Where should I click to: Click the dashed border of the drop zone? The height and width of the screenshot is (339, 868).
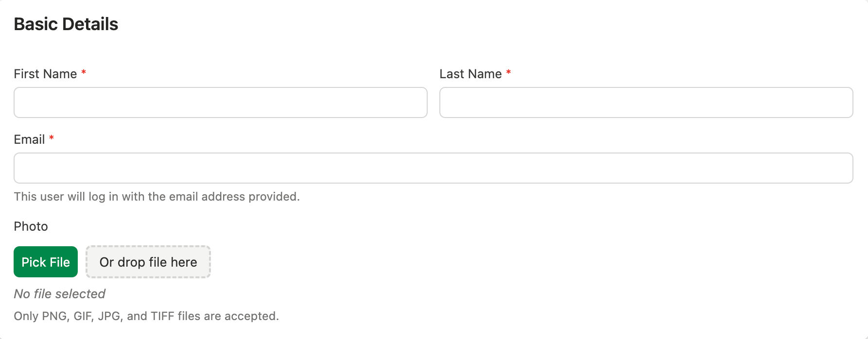[x=148, y=248]
